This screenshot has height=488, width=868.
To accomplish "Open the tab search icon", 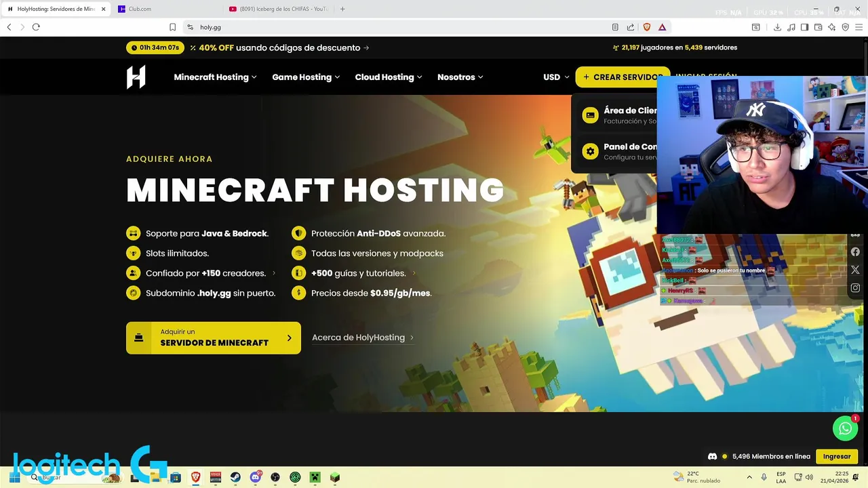I will point(755,27).
